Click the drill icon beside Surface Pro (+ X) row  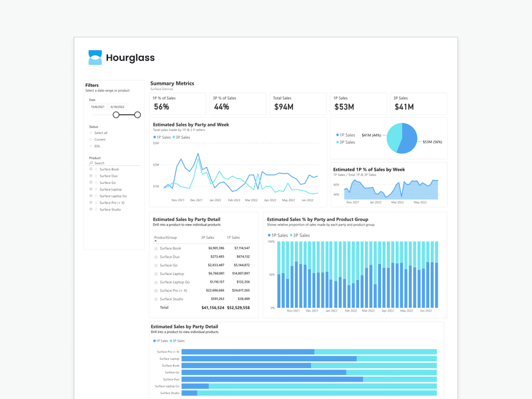click(x=155, y=290)
